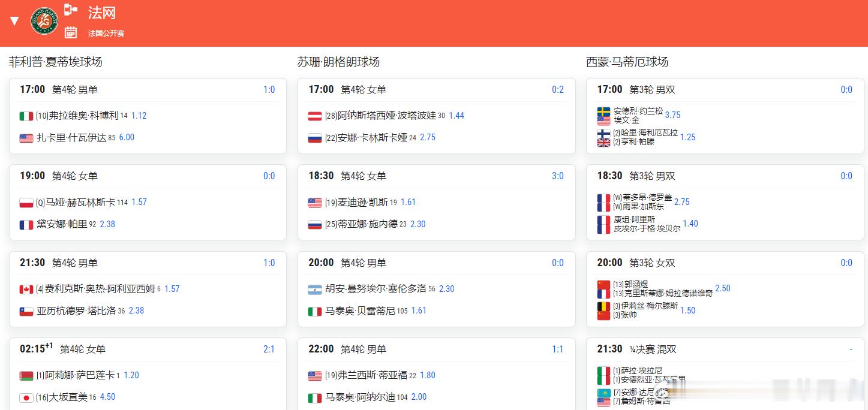The width and height of the screenshot is (868, 410).
Task: Click the Roland Garros tournament logo
Action: point(44,21)
